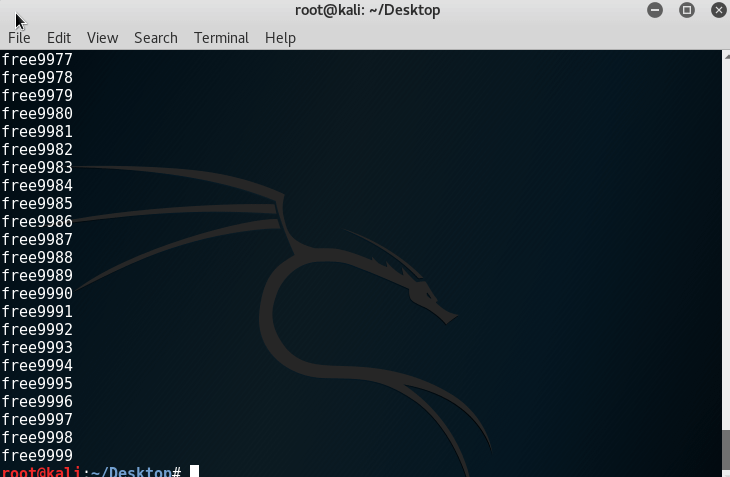The height and width of the screenshot is (477, 730).
Task: Open the Terminal menu
Action: (221, 38)
